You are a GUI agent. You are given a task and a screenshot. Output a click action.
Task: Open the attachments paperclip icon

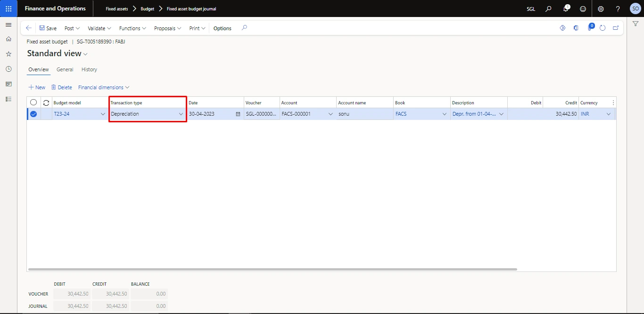point(590,28)
